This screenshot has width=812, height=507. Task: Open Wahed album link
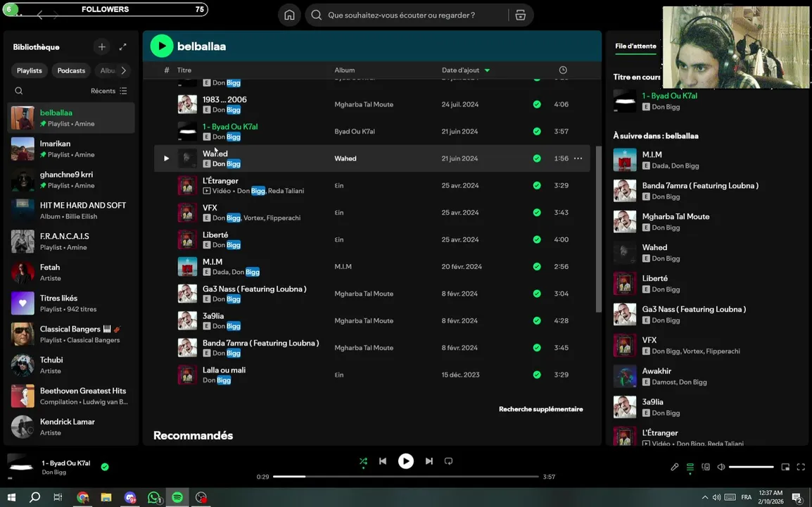point(345,158)
